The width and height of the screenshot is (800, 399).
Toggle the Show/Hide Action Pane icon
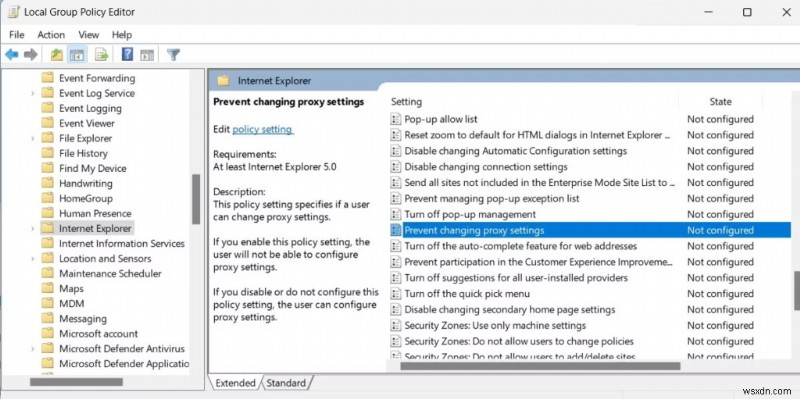pos(147,55)
